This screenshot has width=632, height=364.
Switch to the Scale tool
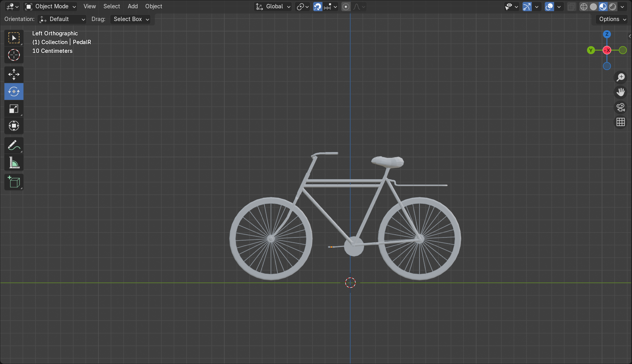14,109
